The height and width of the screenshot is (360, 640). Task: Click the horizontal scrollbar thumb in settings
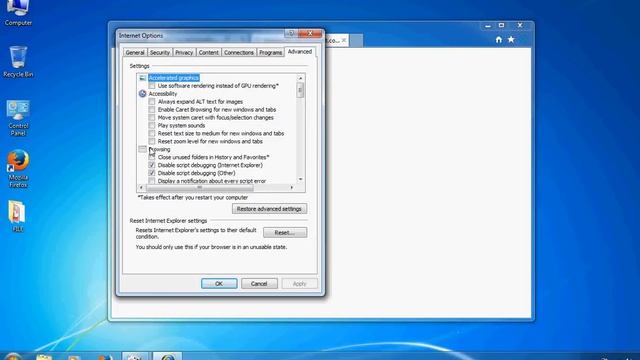coord(200,188)
